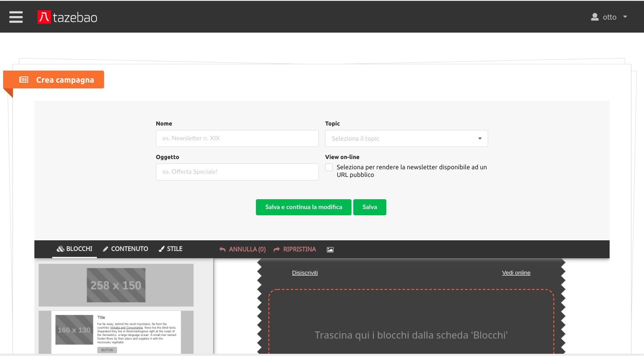644x356 pixels.
Task: Click the user avatar icon
Action: pyautogui.click(x=594, y=17)
